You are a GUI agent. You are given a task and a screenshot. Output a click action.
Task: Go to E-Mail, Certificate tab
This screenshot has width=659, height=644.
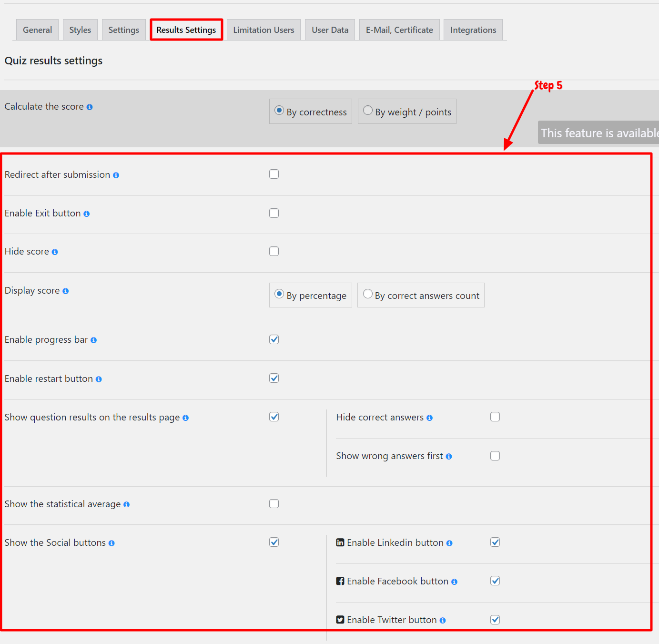pyautogui.click(x=399, y=30)
